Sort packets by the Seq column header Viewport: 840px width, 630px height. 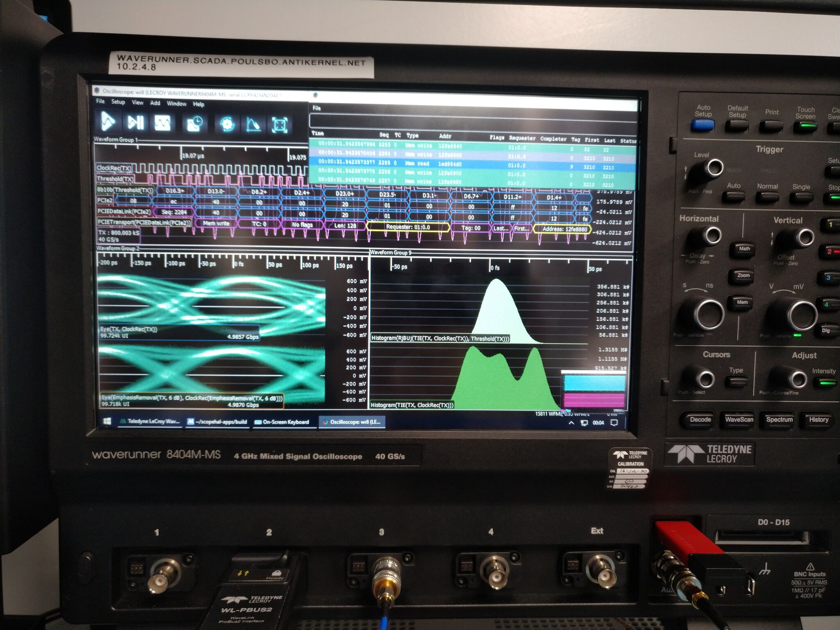pyautogui.click(x=384, y=135)
